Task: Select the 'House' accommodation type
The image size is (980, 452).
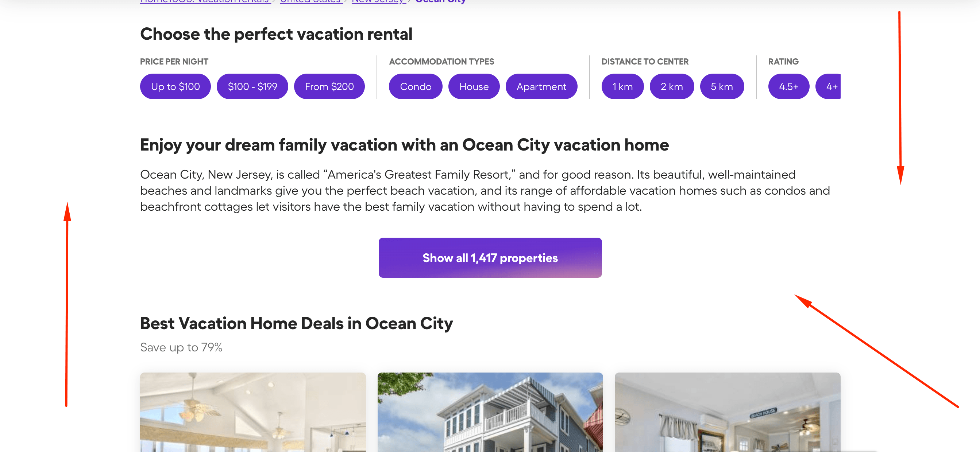Action: pyautogui.click(x=474, y=86)
